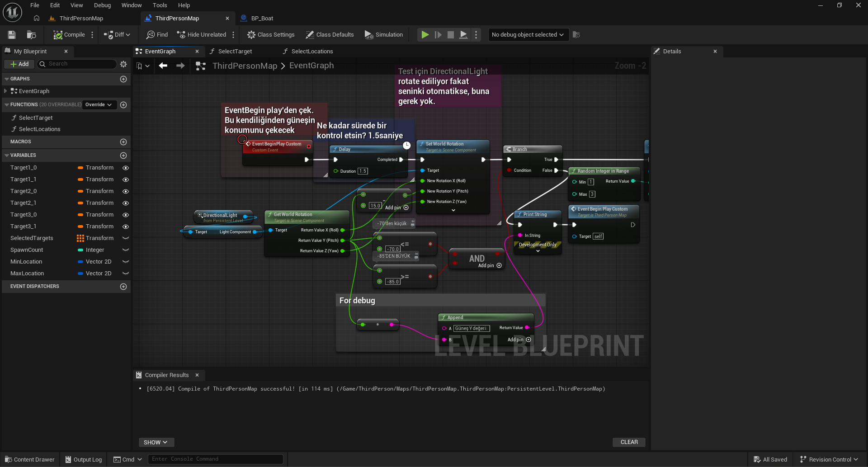
Task: Click the Advance single frame button
Action: coord(438,35)
